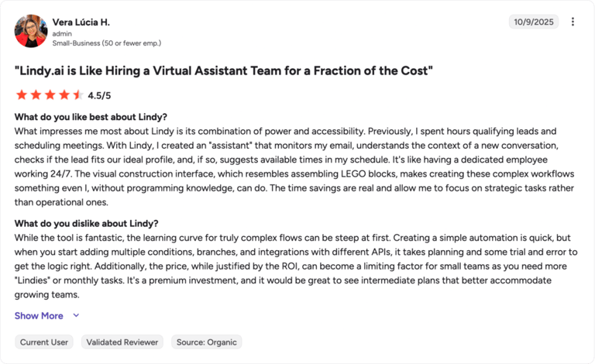This screenshot has width=595, height=364.
Task: Select the Current User tag
Action: [x=44, y=342]
